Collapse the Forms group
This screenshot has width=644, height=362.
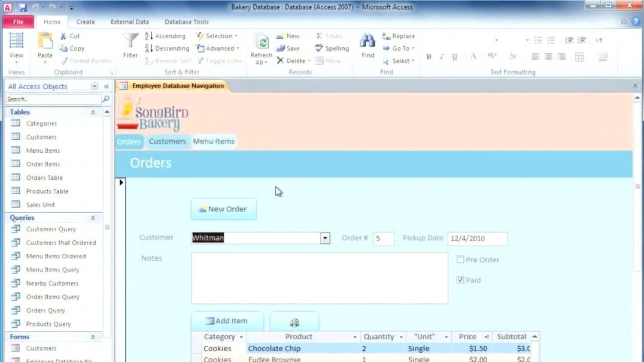coord(93,337)
